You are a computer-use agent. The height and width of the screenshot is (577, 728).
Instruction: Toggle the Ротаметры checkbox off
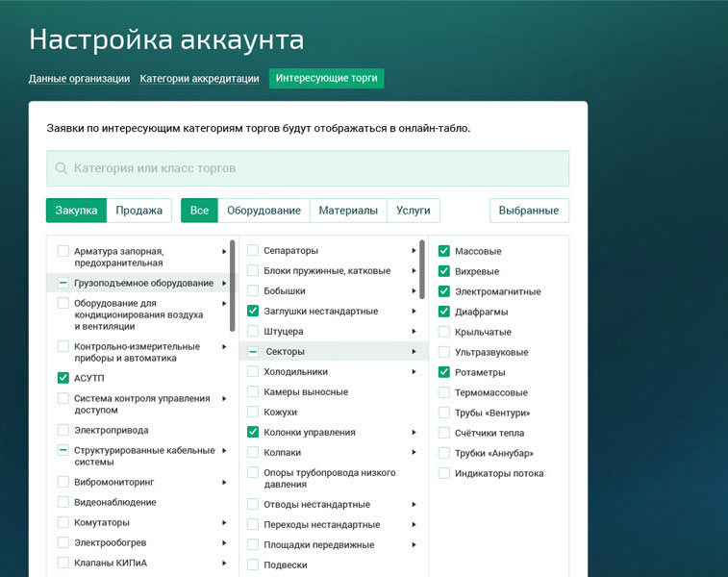[x=444, y=372]
